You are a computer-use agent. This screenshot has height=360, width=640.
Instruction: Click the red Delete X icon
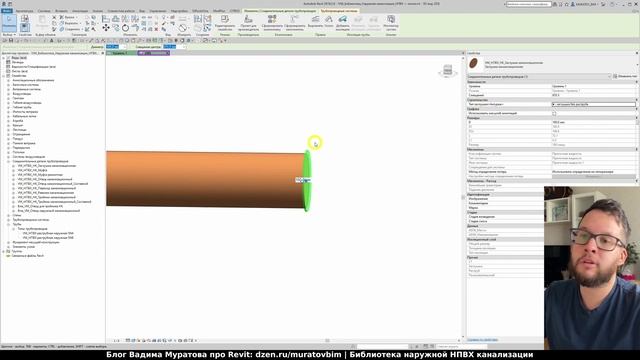click(x=156, y=29)
